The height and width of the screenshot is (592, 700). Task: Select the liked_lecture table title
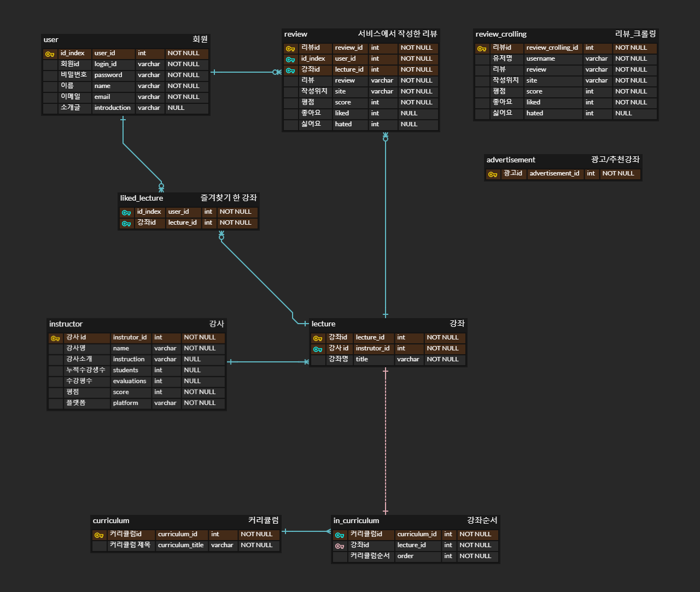[x=142, y=198]
